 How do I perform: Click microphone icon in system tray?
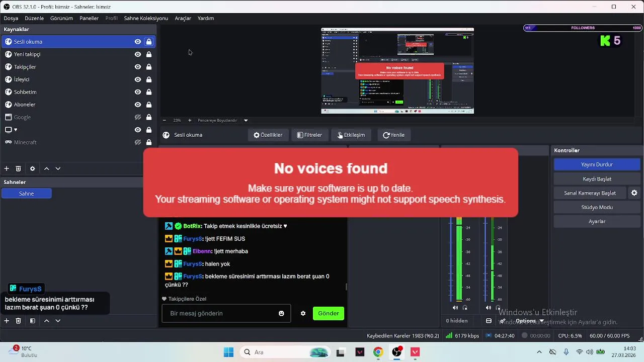click(566, 352)
